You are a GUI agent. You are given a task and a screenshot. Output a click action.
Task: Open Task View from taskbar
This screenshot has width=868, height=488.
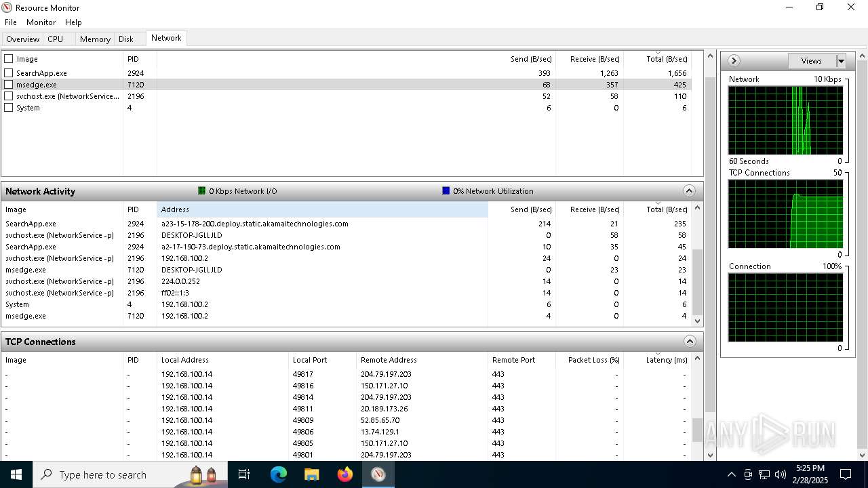pos(244,474)
